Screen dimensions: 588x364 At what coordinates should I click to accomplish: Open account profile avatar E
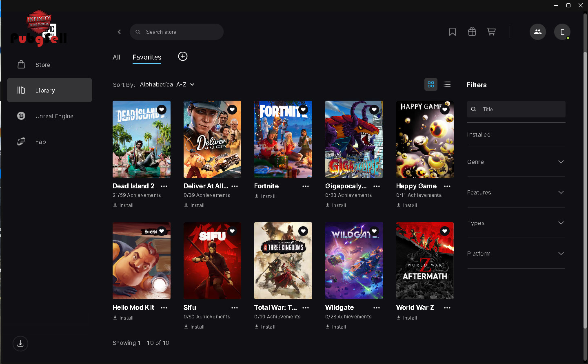point(562,32)
